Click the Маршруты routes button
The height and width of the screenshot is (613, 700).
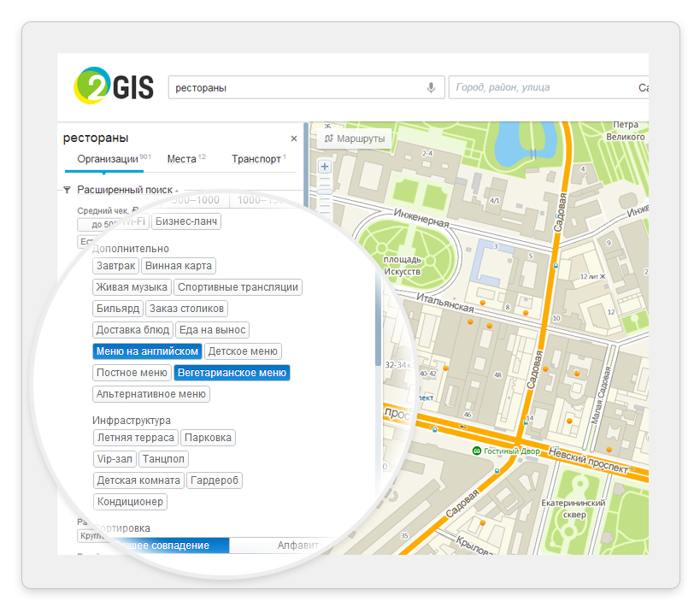pos(355,139)
